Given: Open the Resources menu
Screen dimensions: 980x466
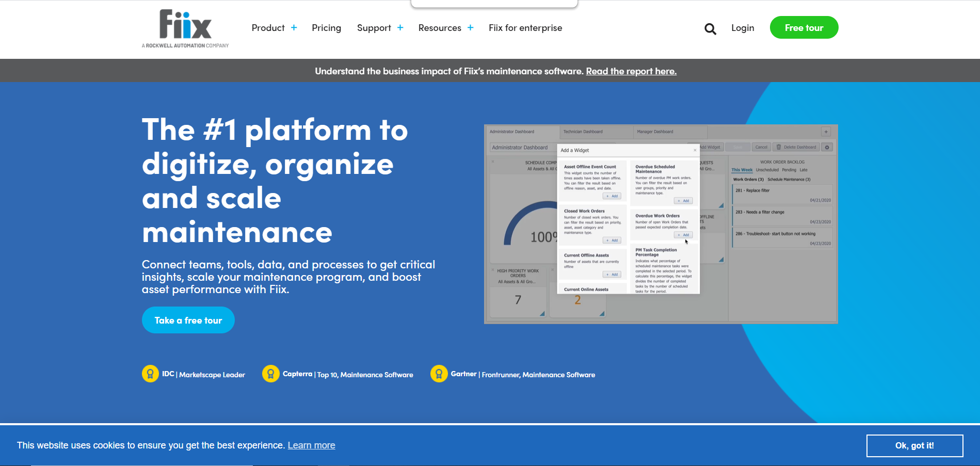Looking at the screenshot, I should pos(440,28).
